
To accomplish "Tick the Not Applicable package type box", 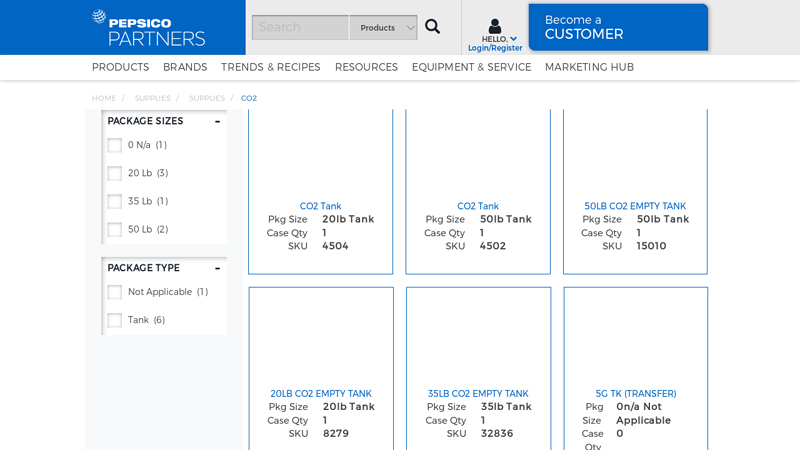I will click(x=115, y=292).
